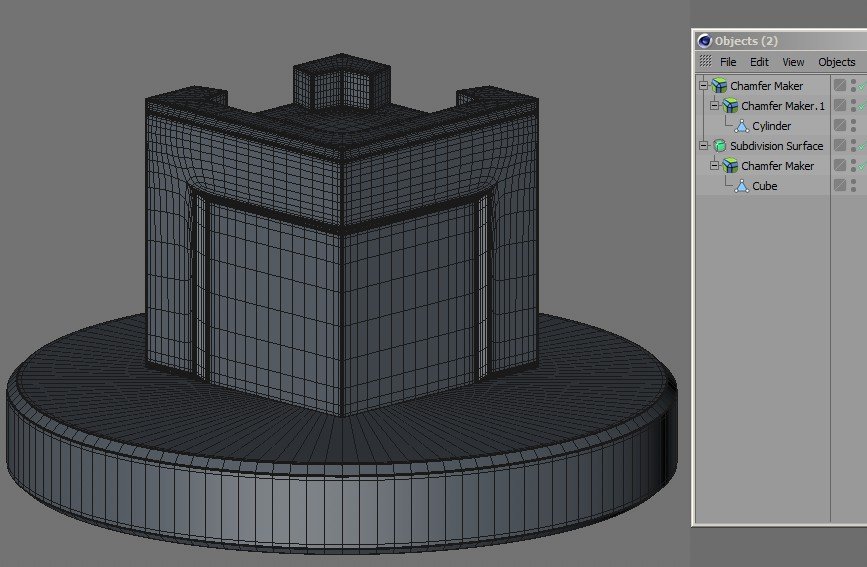The width and height of the screenshot is (867, 567).
Task: Toggle render visibility dot for Cube
Action: 853,189
